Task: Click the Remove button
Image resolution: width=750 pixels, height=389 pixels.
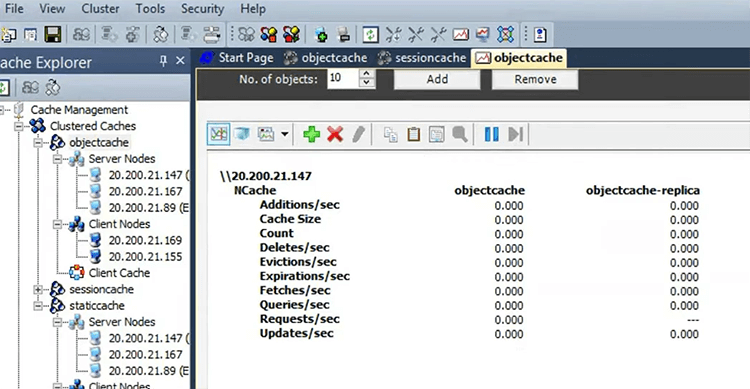Action: click(x=535, y=79)
